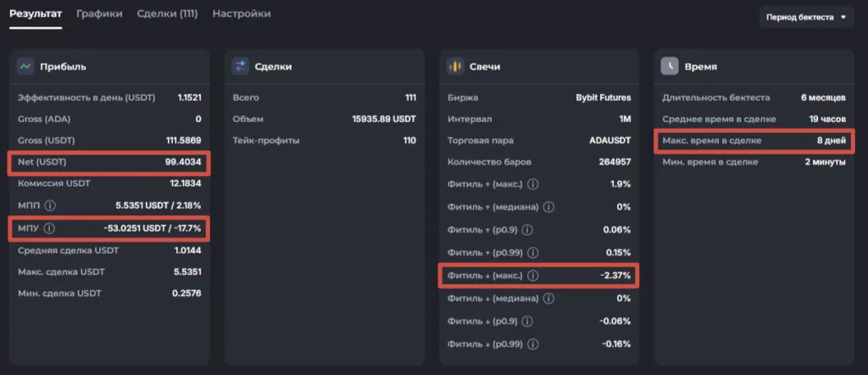Click the Прибыль panel chart icon
Screen dimensions: 868x375
point(25,66)
